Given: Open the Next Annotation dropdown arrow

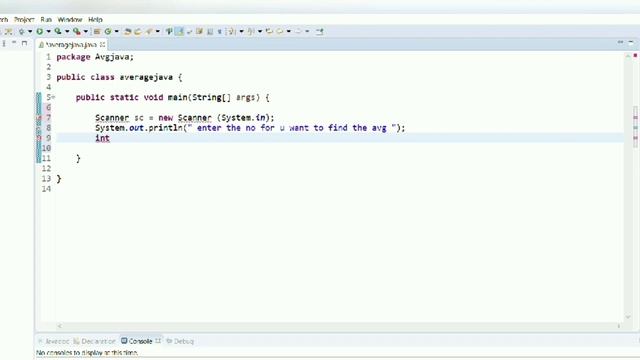Looking at the screenshot, I should (x=241, y=31).
